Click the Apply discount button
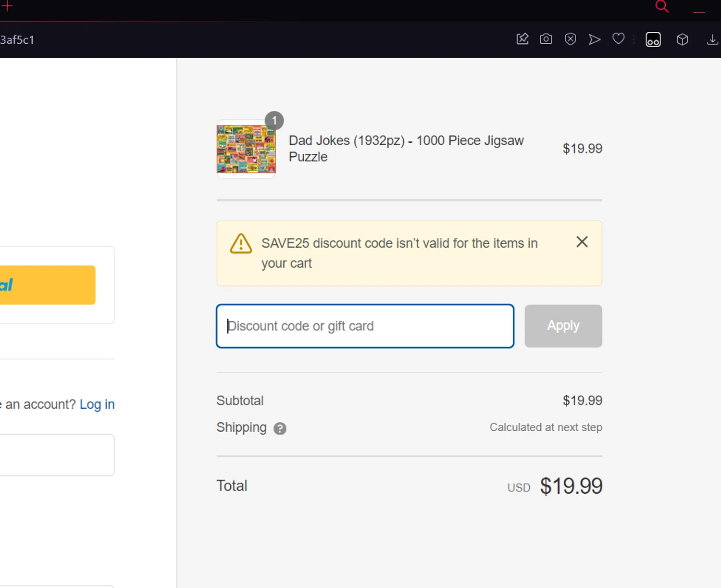The image size is (721, 588). point(563,326)
